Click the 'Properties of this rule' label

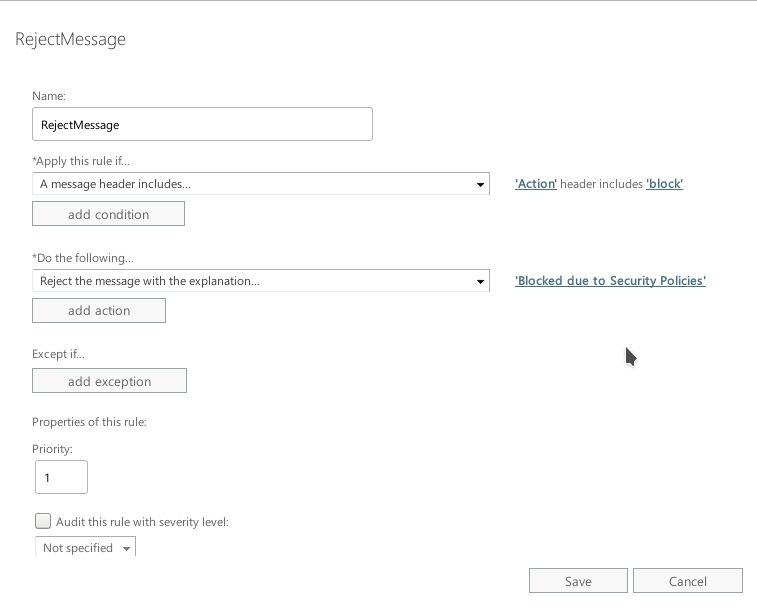coord(89,422)
